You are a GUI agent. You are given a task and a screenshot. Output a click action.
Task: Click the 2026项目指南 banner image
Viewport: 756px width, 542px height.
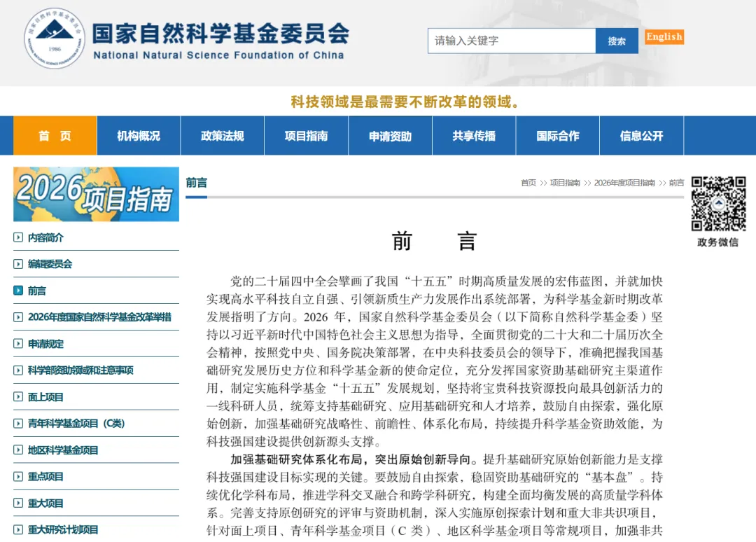(97, 194)
